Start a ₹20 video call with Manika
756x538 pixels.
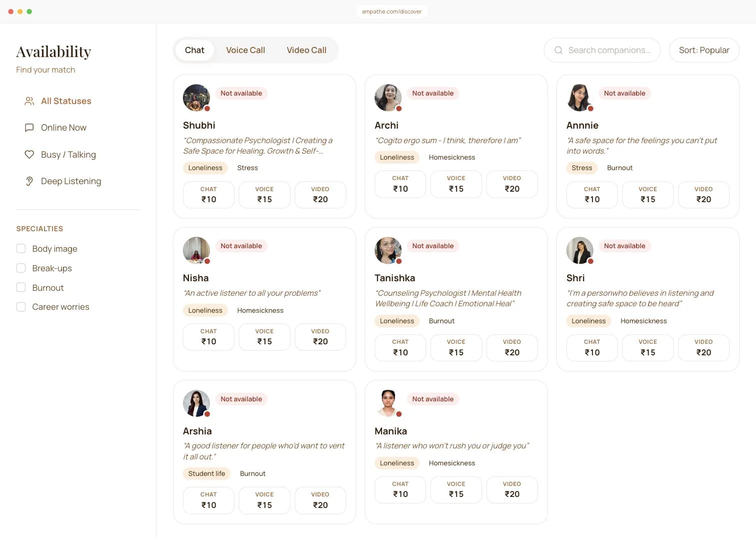(x=512, y=489)
